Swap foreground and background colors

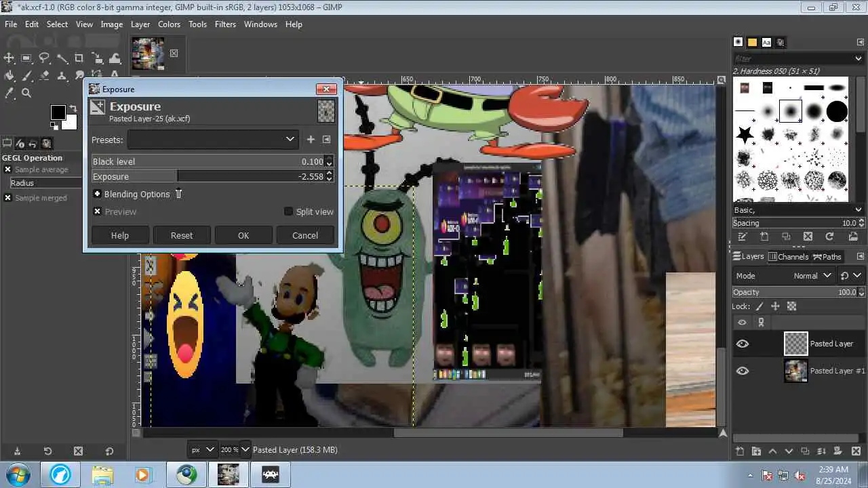[73, 108]
